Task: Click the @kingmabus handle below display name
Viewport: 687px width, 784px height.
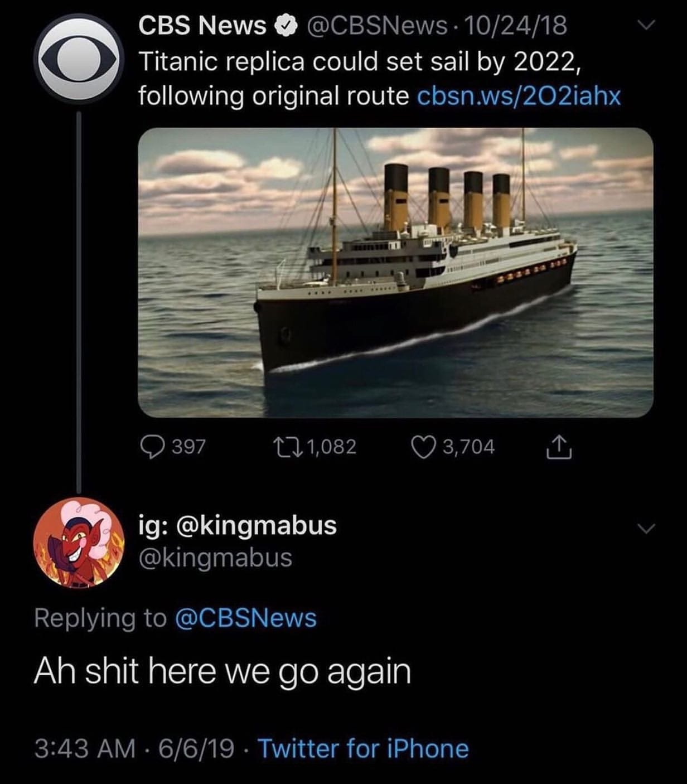Action: [215, 558]
